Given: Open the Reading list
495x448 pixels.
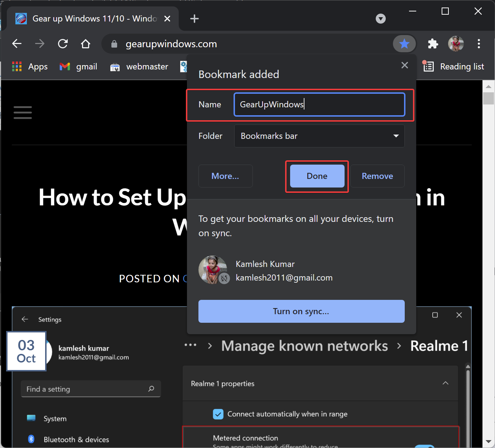Looking at the screenshot, I should tap(453, 67).
